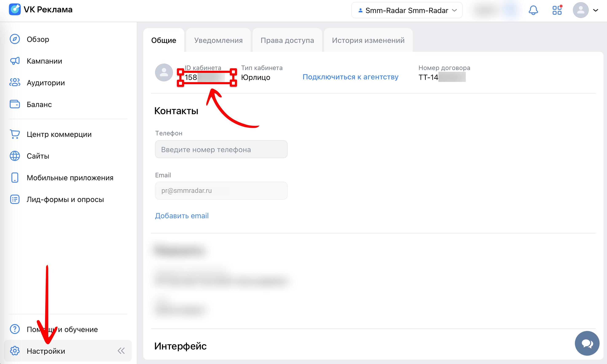This screenshot has width=607, height=364.
Task: Open Лид-формы и опросы section
Action: point(65,199)
